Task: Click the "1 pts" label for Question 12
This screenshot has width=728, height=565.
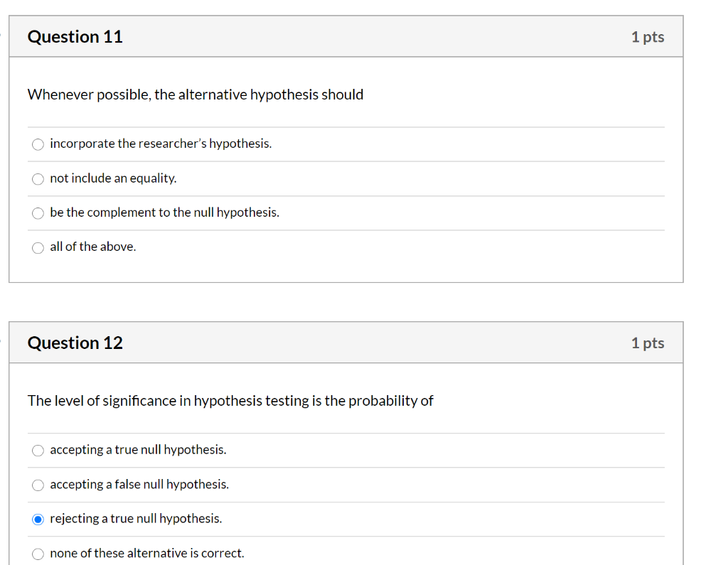Action: pos(648,343)
